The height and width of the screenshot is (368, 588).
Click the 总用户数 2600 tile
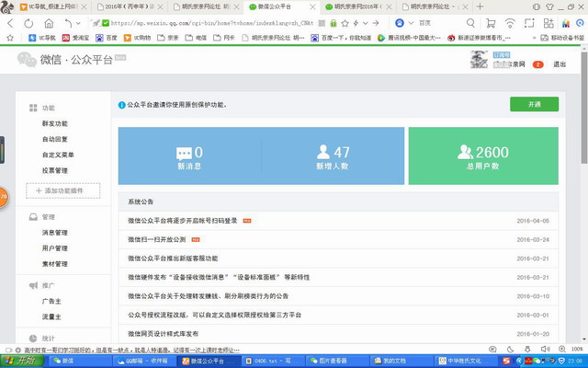tap(483, 156)
